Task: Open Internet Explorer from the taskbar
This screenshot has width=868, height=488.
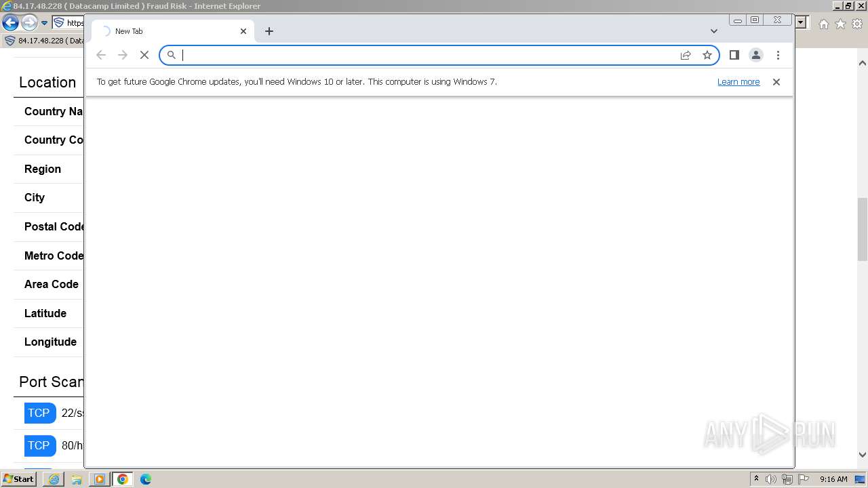Action: 54,479
